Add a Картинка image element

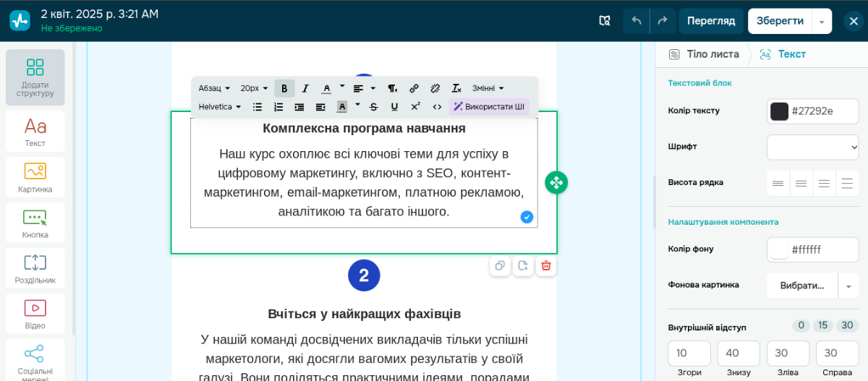pos(35,177)
